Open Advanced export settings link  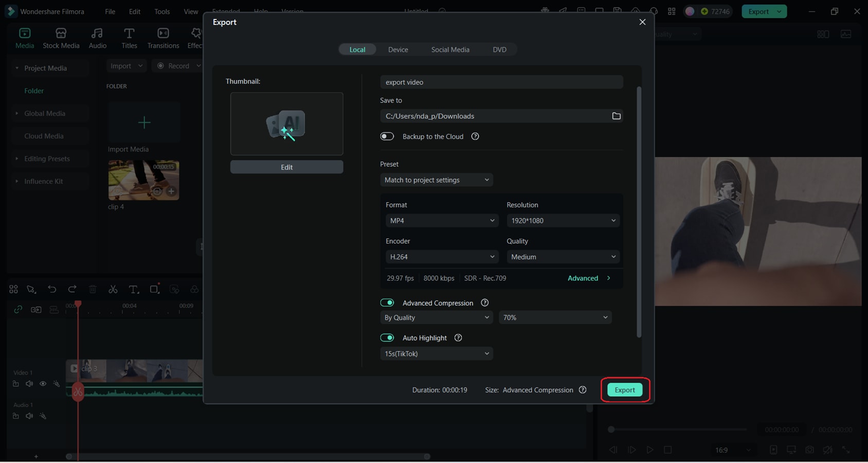(x=589, y=278)
